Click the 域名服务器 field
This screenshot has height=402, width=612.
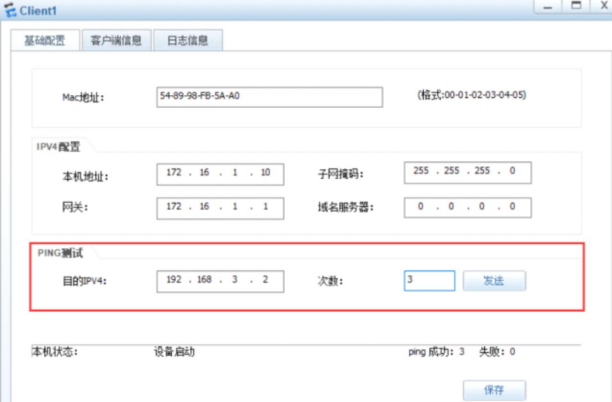[468, 207]
